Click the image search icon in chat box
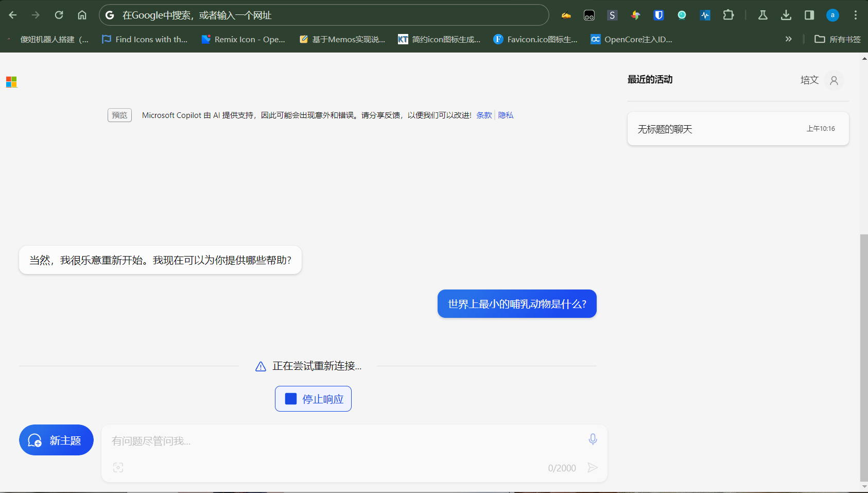The height and width of the screenshot is (493, 868). click(x=118, y=467)
